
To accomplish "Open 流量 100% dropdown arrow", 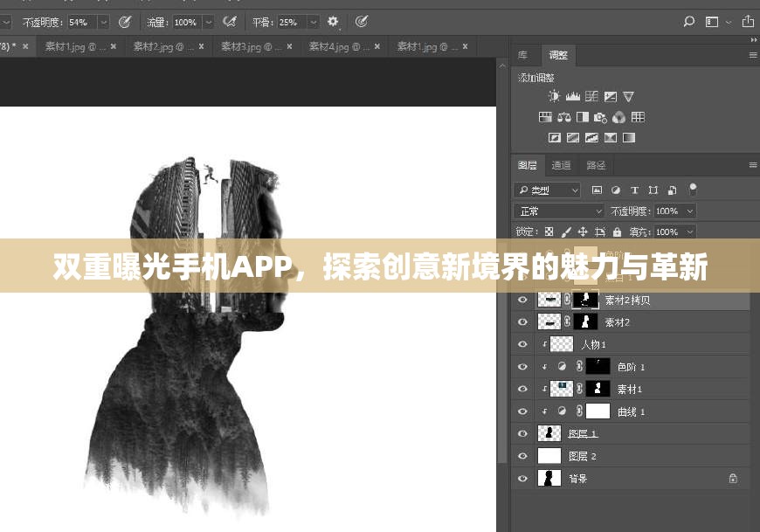I will [x=209, y=23].
